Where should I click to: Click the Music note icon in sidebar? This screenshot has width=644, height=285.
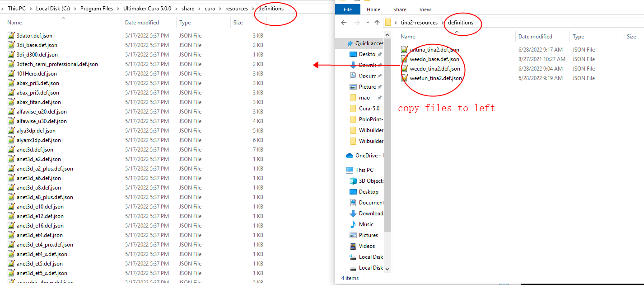coord(353,224)
